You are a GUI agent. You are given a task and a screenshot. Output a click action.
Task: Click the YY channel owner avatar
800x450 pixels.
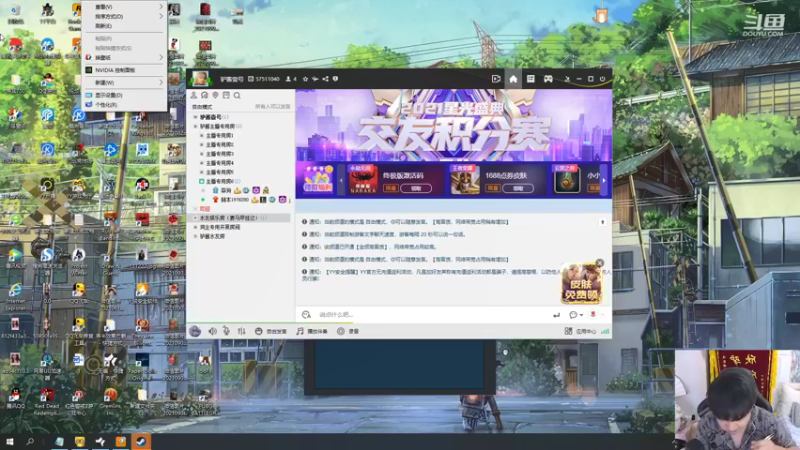pos(200,79)
